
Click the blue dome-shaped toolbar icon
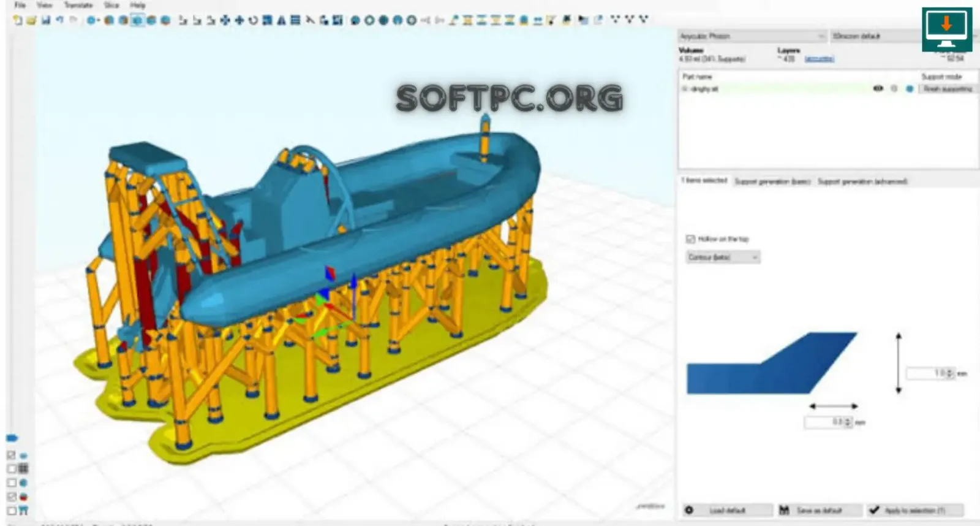[x=398, y=20]
